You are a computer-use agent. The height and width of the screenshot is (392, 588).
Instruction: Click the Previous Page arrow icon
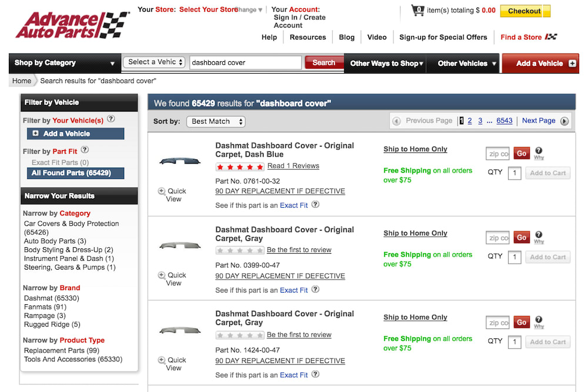coord(396,121)
